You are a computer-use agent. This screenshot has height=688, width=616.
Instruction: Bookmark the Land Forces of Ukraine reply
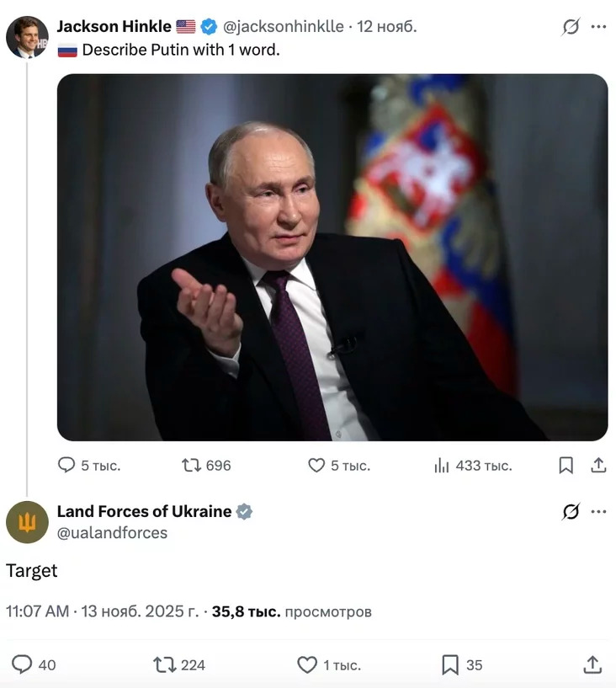[x=450, y=664]
